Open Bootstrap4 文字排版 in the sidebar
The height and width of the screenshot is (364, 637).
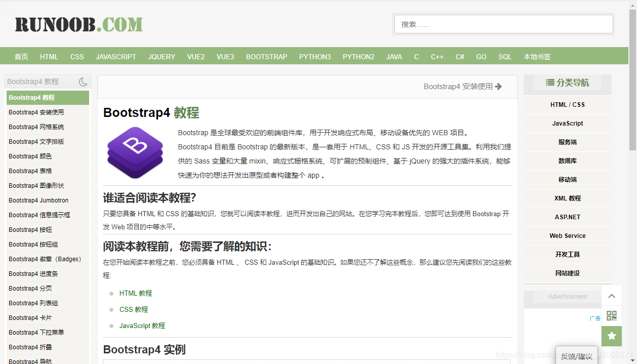click(48, 142)
